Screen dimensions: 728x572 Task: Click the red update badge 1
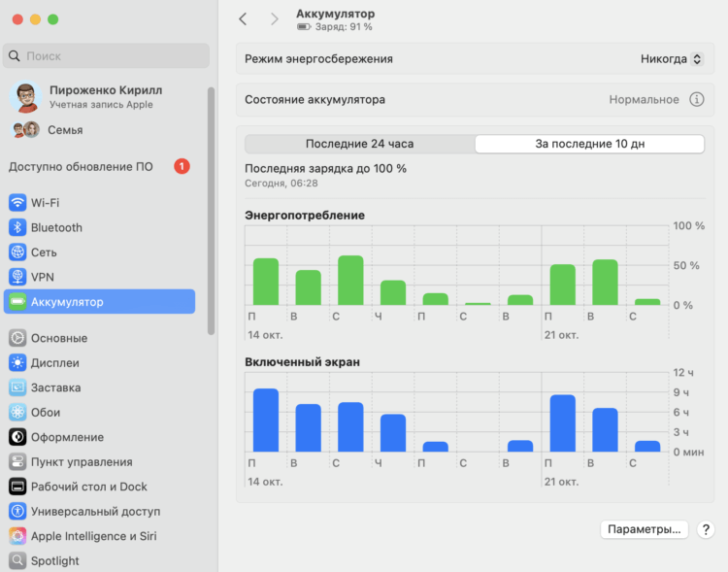tap(182, 166)
